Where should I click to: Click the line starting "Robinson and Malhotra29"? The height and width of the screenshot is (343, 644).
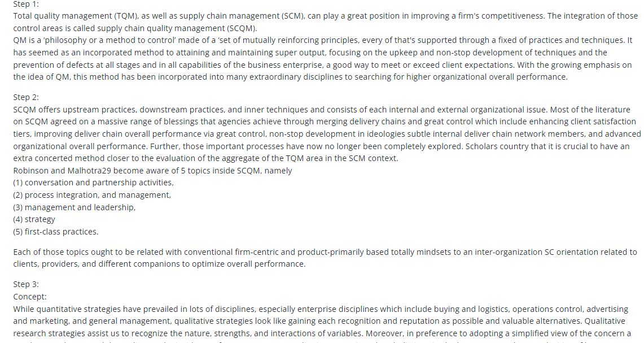(152, 171)
